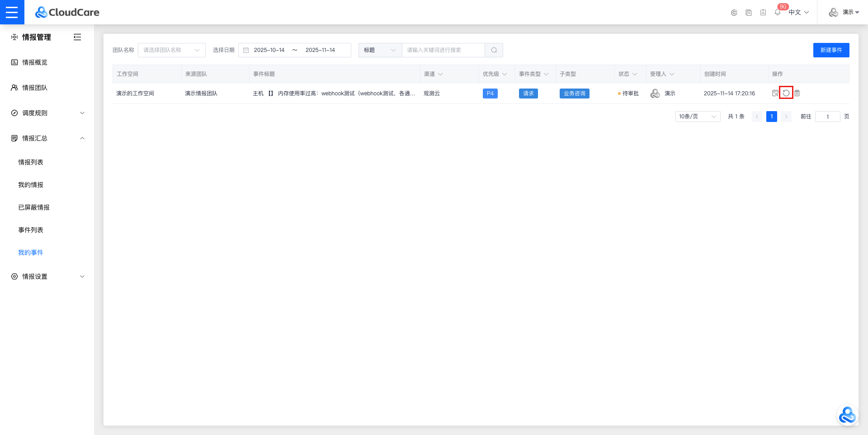Click the keyword search input field
Screen dimensions: 868x435
point(443,50)
